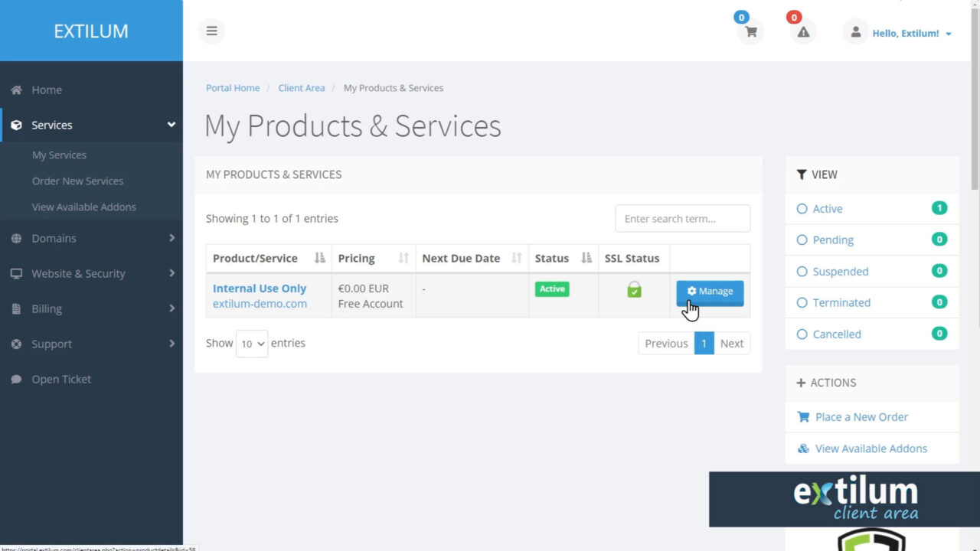Open the shopping cart icon in the header
Image resolution: width=980 pixels, height=551 pixels.
tap(750, 31)
